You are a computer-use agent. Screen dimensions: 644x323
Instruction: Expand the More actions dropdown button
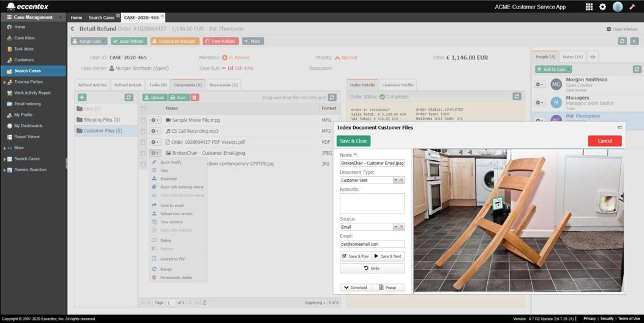pyautogui.click(x=253, y=41)
